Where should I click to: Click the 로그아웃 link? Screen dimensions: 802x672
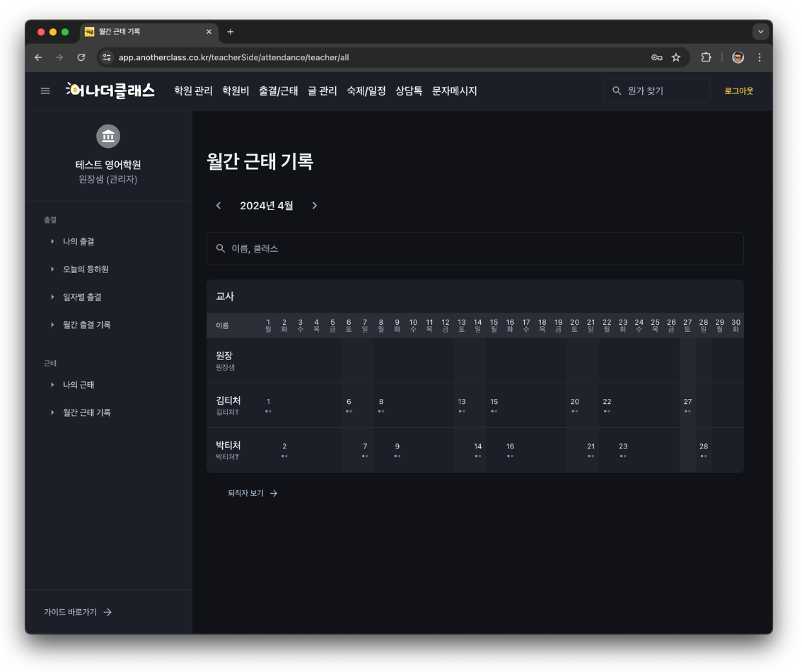[x=738, y=91]
